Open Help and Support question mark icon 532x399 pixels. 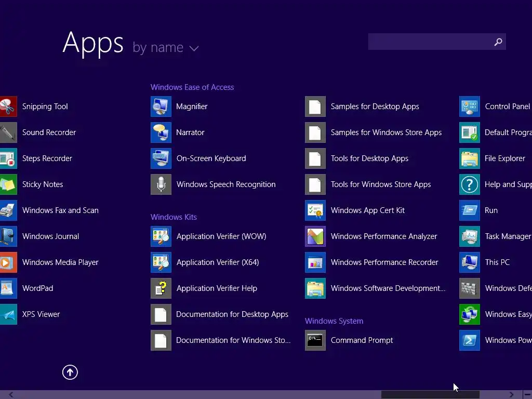(x=470, y=184)
